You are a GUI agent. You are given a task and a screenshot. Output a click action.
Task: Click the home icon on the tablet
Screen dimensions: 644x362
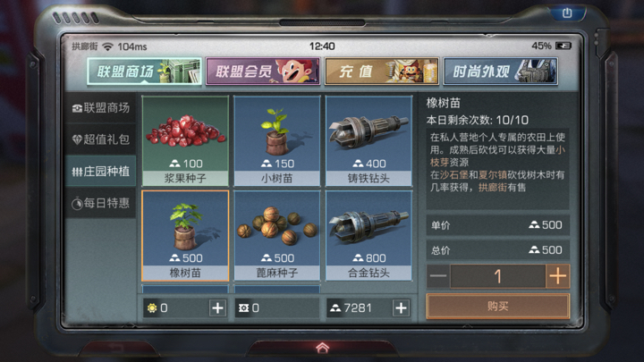click(x=322, y=348)
